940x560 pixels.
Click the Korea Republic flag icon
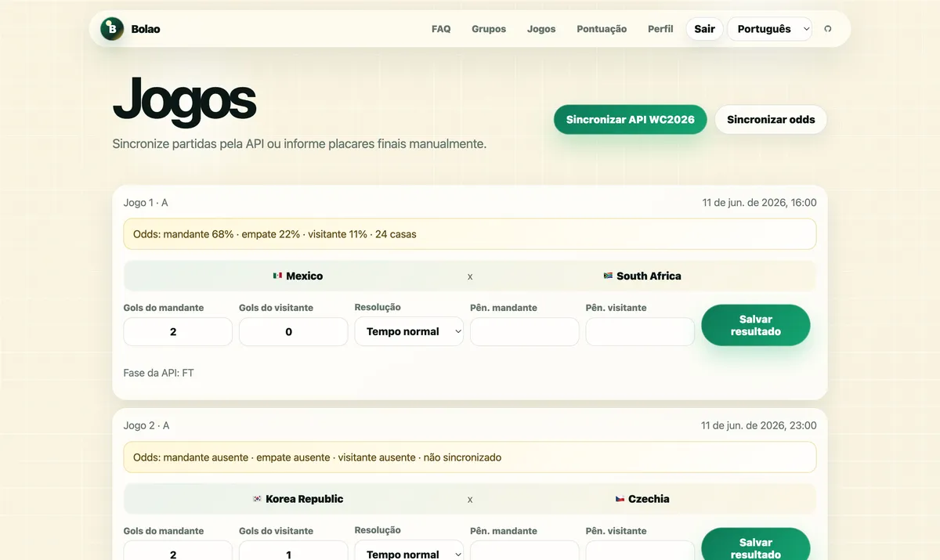(257, 499)
